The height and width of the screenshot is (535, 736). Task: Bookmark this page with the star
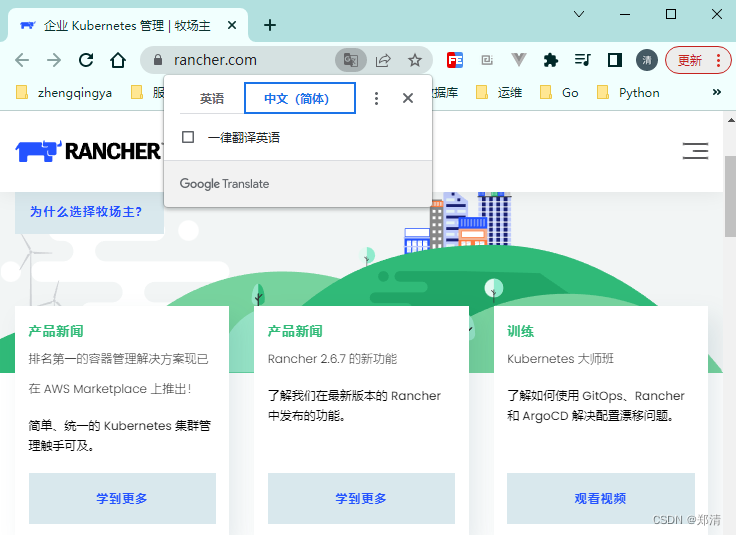414,60
